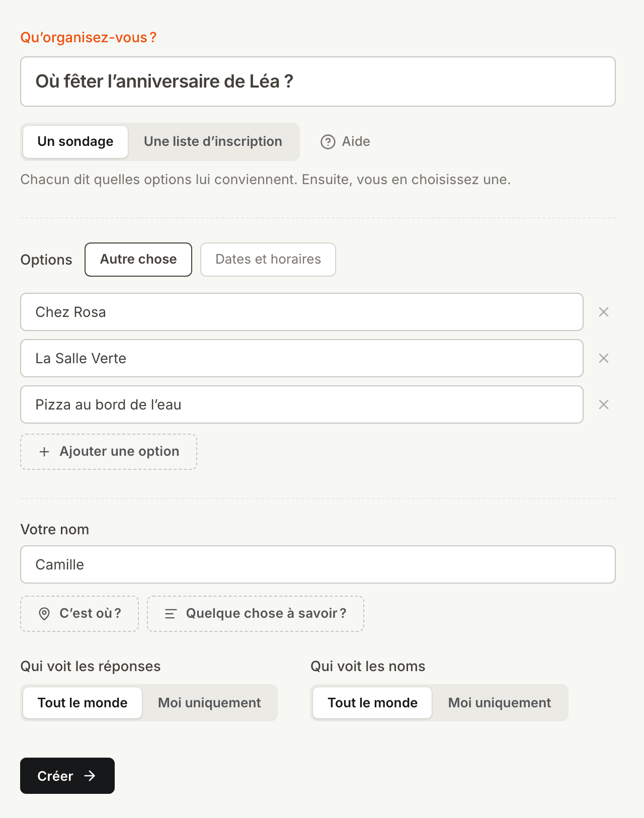
Task: Edit the Chez Rosa option field
Action: [302, 312]
